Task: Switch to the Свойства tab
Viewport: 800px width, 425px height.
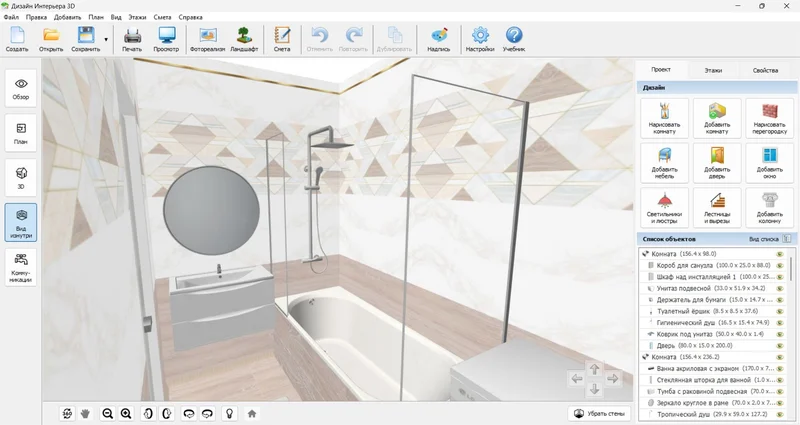Action: [x=765, y=70]
